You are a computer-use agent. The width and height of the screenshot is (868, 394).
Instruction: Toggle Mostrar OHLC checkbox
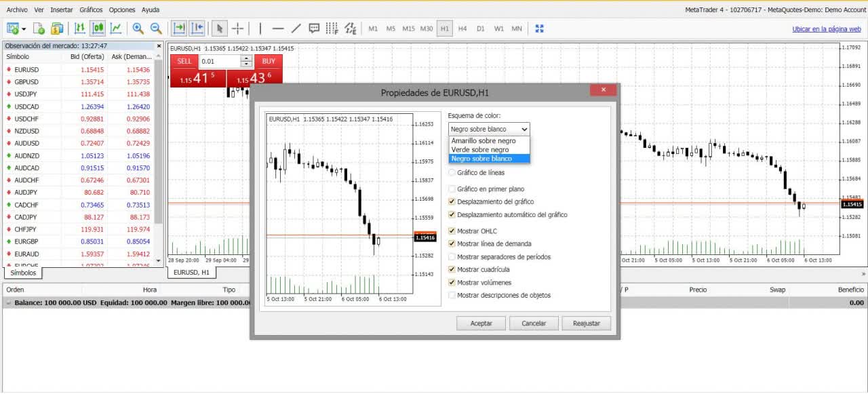click(452, 231)
